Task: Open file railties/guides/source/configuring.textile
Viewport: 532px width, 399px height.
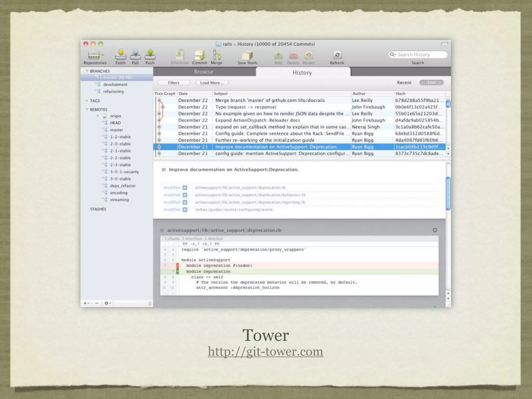Action: click(x=234, y=209)
